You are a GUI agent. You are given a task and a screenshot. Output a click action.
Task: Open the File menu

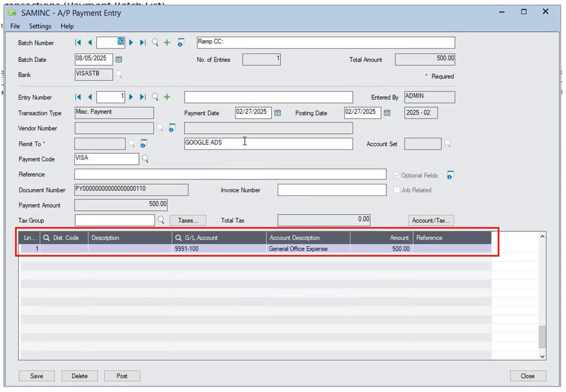coord(15,26)
